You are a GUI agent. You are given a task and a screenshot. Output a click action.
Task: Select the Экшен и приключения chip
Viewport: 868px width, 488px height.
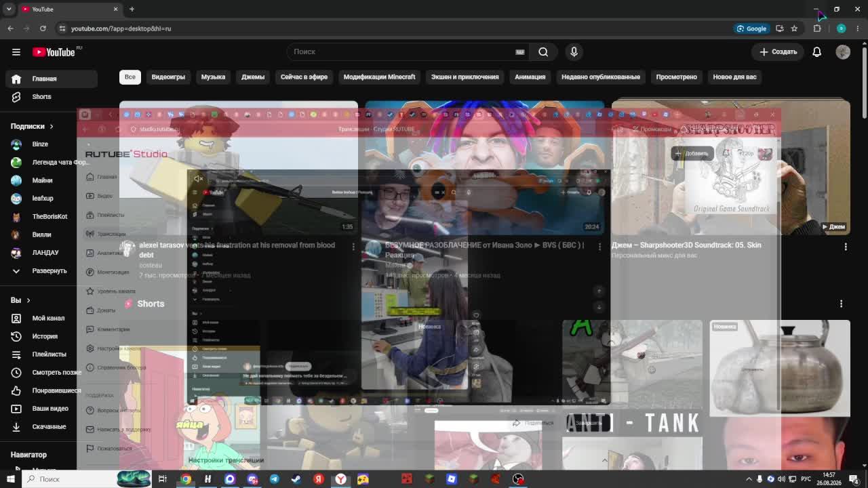(x=465, y=77)
